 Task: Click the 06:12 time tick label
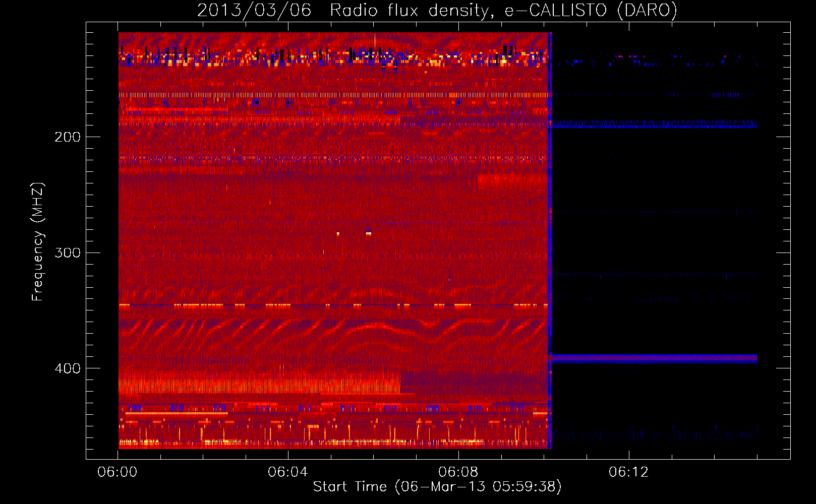tap(629, 472)
